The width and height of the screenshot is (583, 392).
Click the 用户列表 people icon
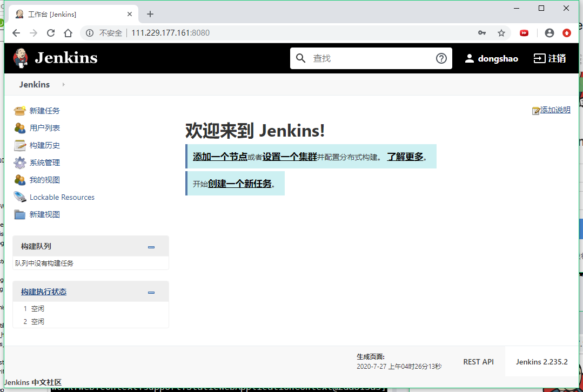pyautogui.click(x=19, y=128)
